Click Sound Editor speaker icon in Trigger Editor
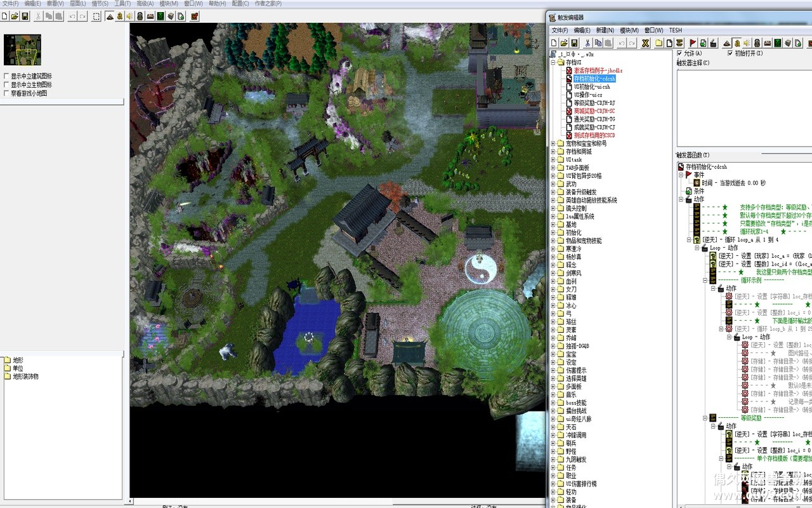Screen dimensions: 812x508 (747, 43)
